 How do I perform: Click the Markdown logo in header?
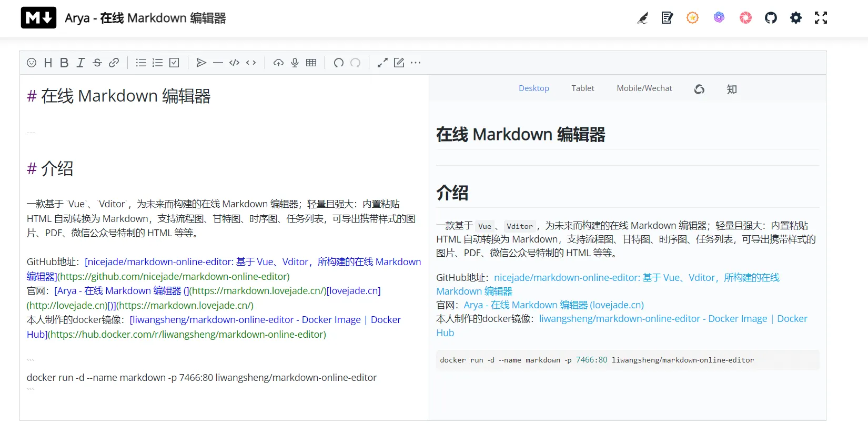tap(38, 18)
